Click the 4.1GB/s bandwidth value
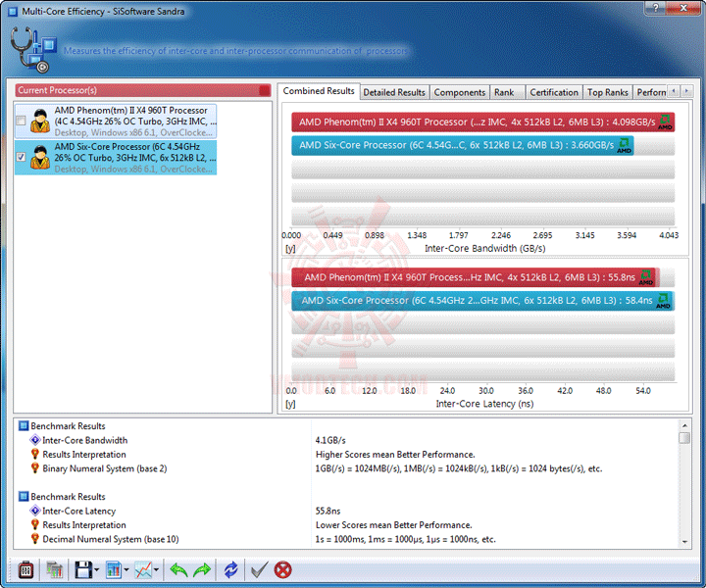Viewport: 706px width, 588px height. coord(330,440)
